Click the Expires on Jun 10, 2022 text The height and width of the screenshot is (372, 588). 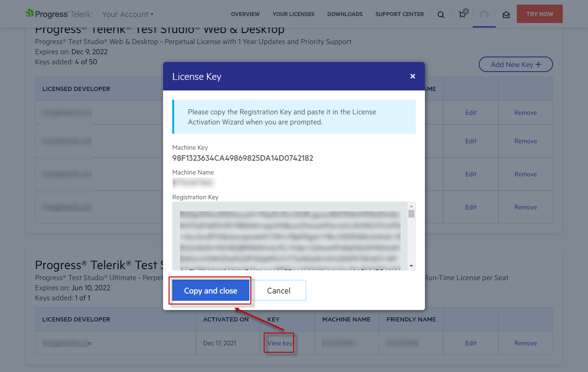(x=73, y=288)
